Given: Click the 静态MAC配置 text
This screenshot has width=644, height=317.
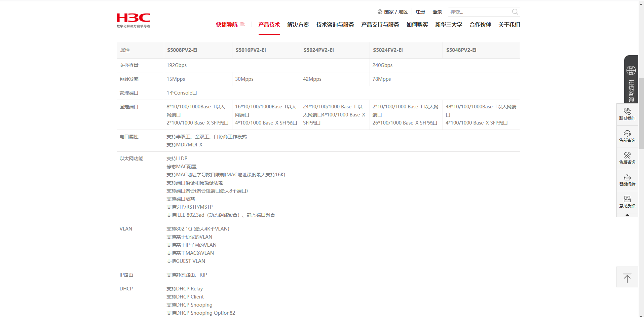Looking at the screenshot, I should pos(182,167).
